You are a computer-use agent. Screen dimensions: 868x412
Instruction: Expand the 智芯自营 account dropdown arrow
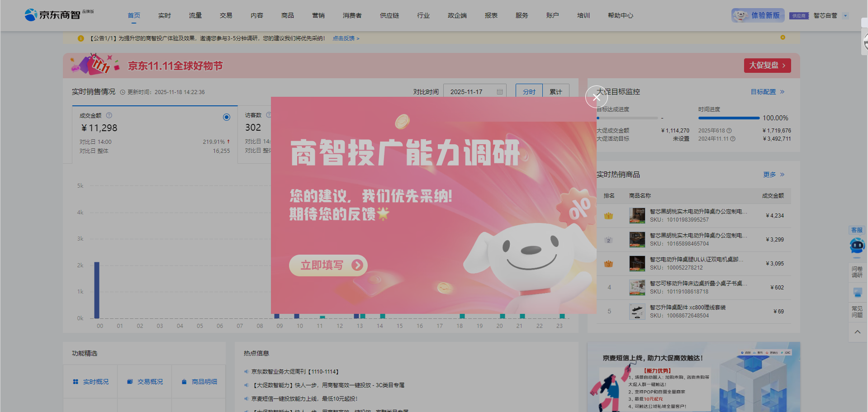click(x=845, y=16)
